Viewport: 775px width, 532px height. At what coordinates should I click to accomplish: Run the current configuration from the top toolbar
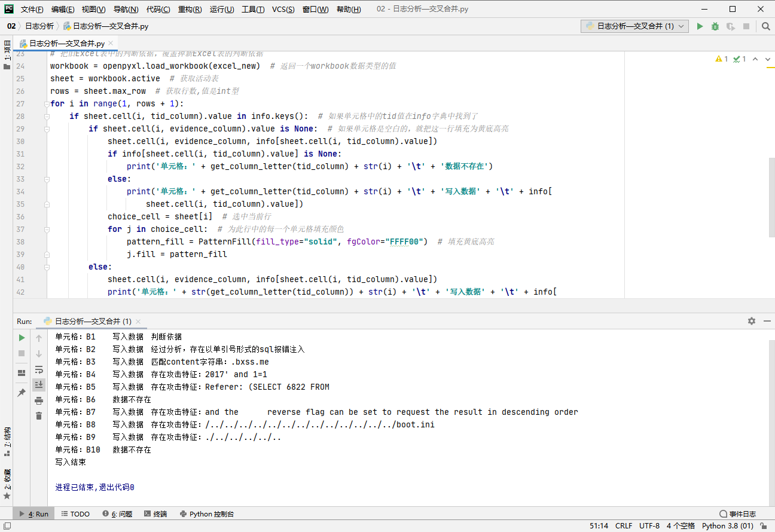pyautogui.click(x=700, y=26)
